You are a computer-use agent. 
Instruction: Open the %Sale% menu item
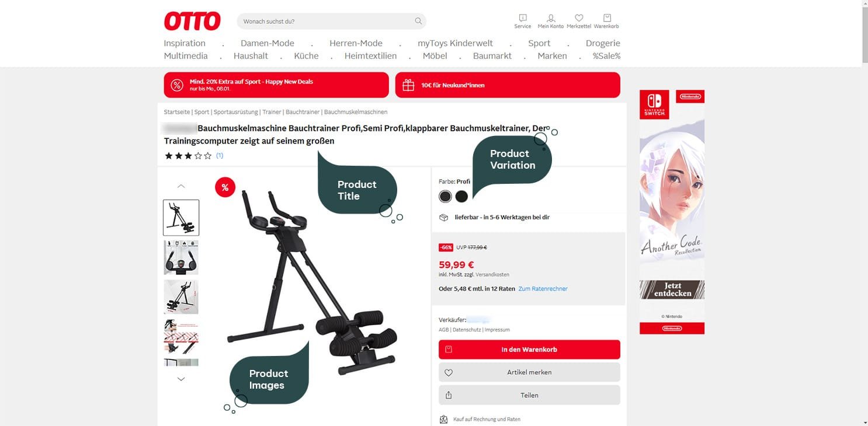[606, 56]
